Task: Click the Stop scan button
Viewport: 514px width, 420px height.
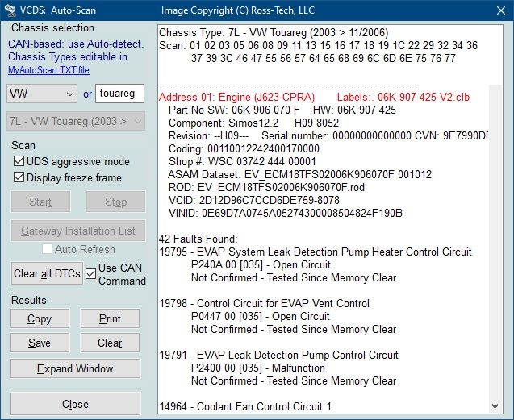Action: 115,202
